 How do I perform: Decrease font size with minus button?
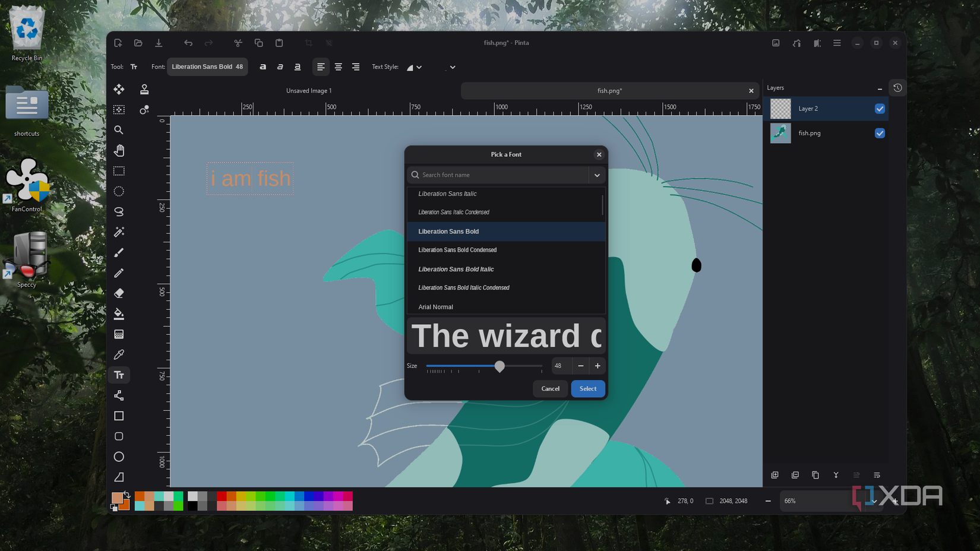tap(580, 366)
